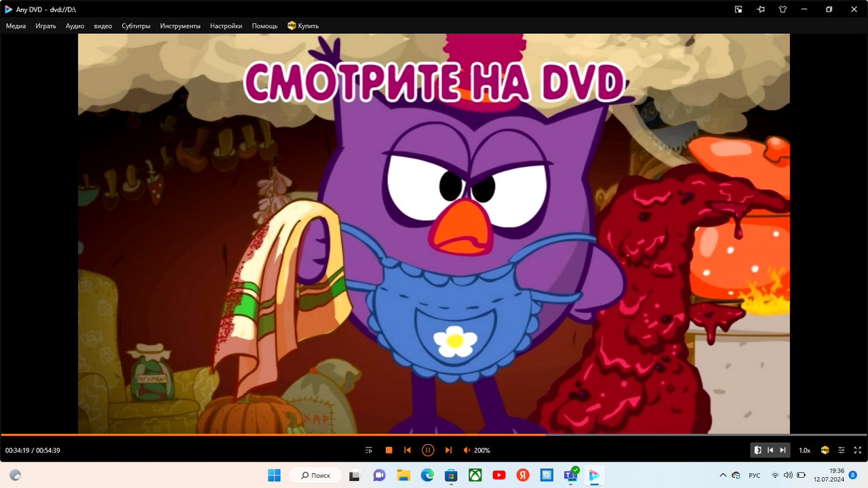Click the video playback area
Screen dimensions: 868x488
click(x=434, y=233)
